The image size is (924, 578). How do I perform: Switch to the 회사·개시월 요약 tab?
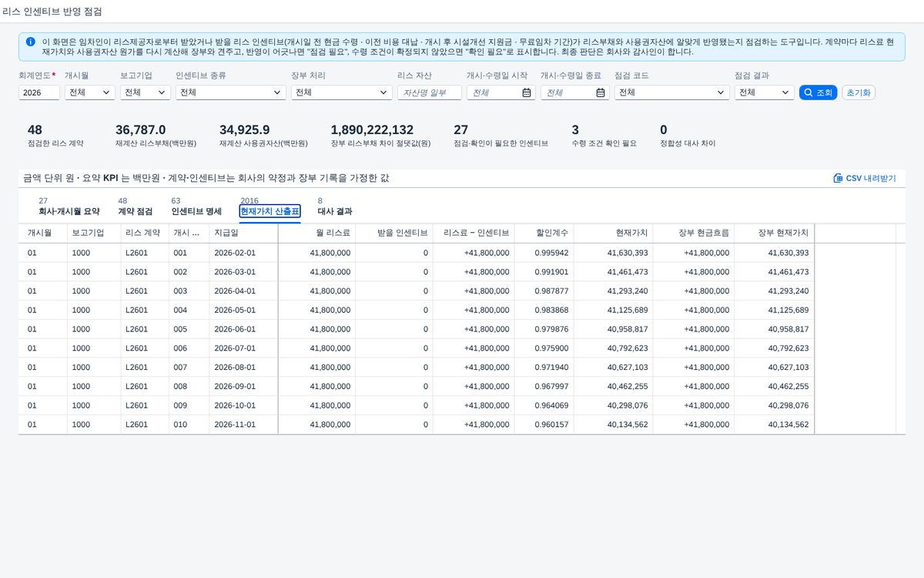pos(69,211)
